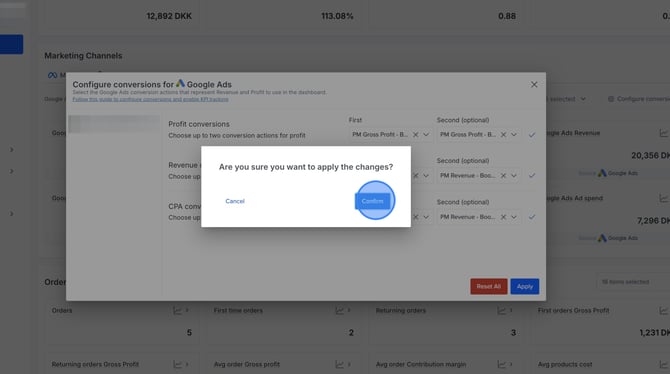Select the '113.08%' value
Screen dimensions: 670x374
coord(337,16)
